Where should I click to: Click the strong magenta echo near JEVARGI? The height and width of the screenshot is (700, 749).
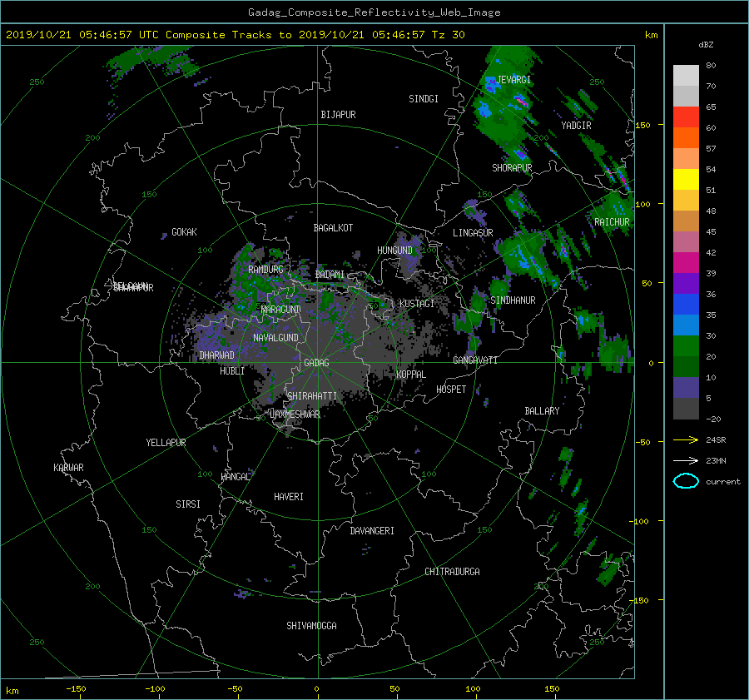coord(521,102)
